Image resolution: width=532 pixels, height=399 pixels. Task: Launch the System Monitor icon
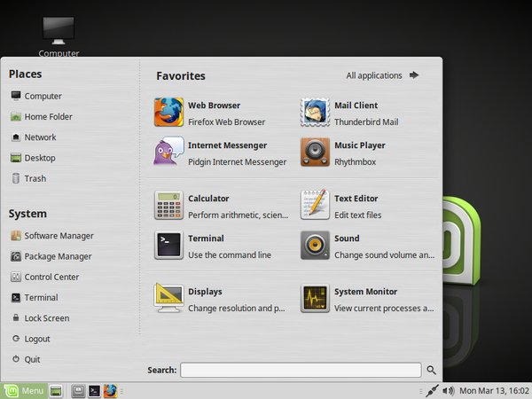pyautogui.click(x=315, y=298)
